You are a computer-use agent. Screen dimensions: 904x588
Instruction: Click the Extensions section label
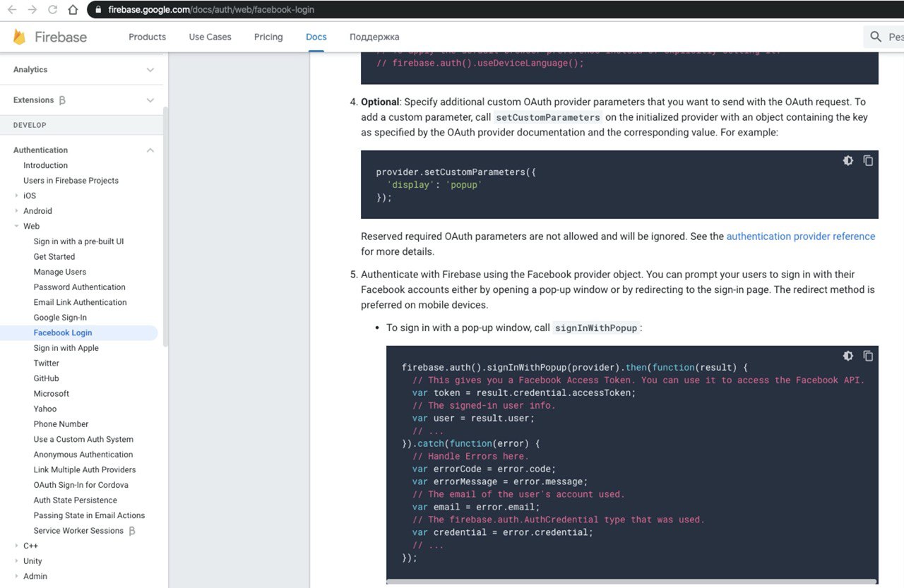tap(33, 100)
